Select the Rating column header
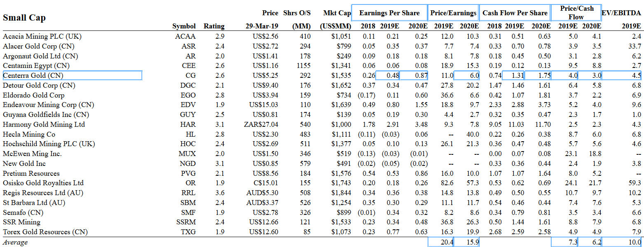This screenshot has width=644, height=247. tap(214, 26)
